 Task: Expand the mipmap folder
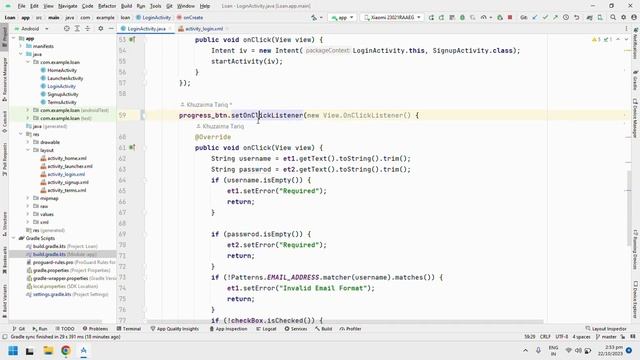coord(28,198)
